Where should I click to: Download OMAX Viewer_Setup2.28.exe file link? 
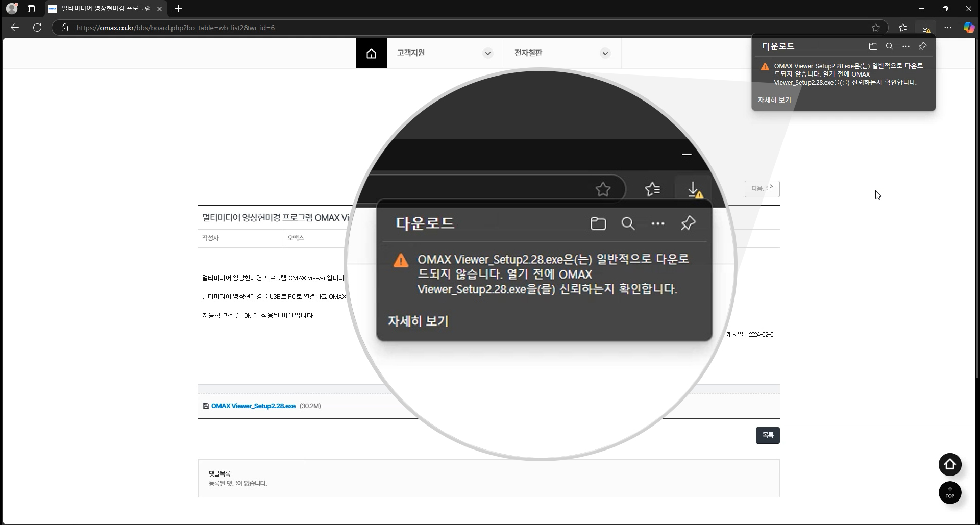[253, 406]
